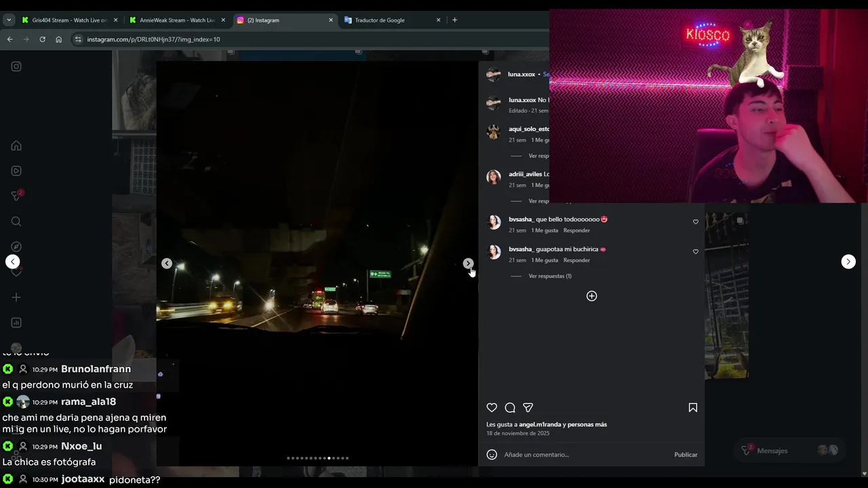Load more comments with plus circle
Image resolution: width=868 pixels, height=488 pixels.
pos(591,296)
